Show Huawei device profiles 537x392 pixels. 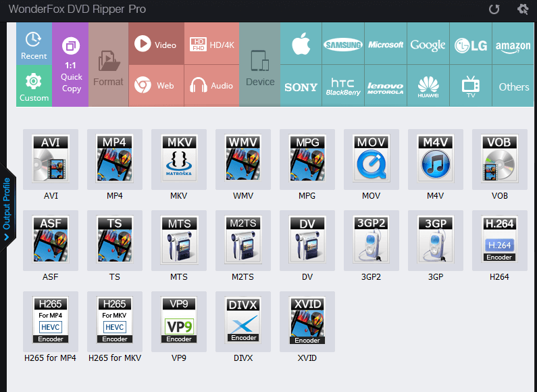[428, 86]
